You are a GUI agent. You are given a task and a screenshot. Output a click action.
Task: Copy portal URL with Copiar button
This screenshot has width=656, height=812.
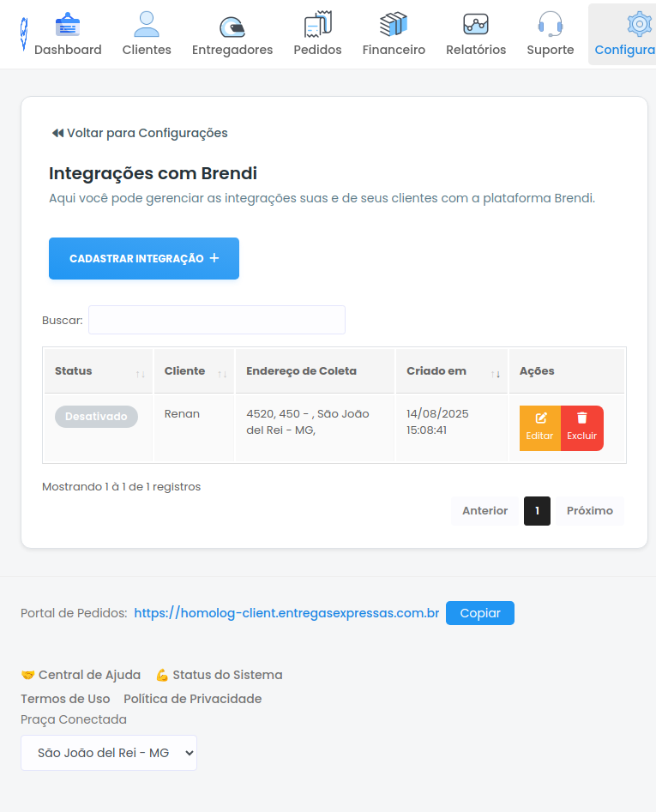click(x=479, y=613)
